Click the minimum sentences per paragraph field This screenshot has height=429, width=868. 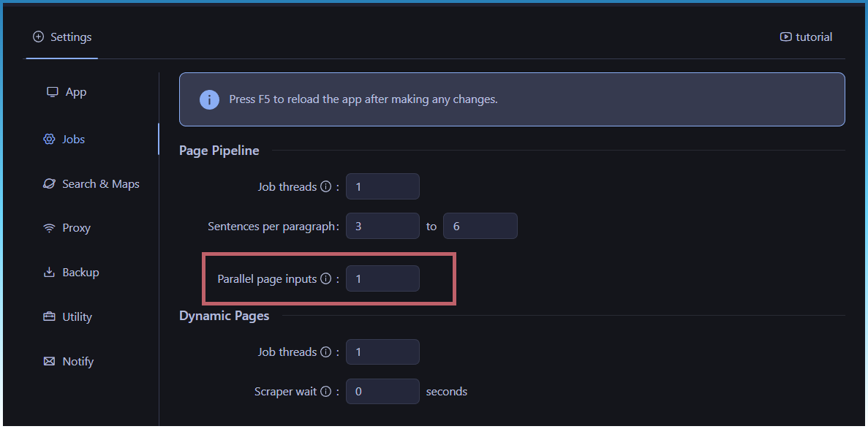point(382,227)
